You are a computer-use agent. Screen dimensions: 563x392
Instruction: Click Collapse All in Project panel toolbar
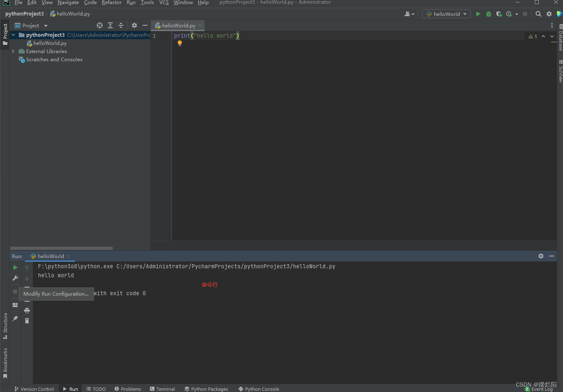(x=121, y=25)
